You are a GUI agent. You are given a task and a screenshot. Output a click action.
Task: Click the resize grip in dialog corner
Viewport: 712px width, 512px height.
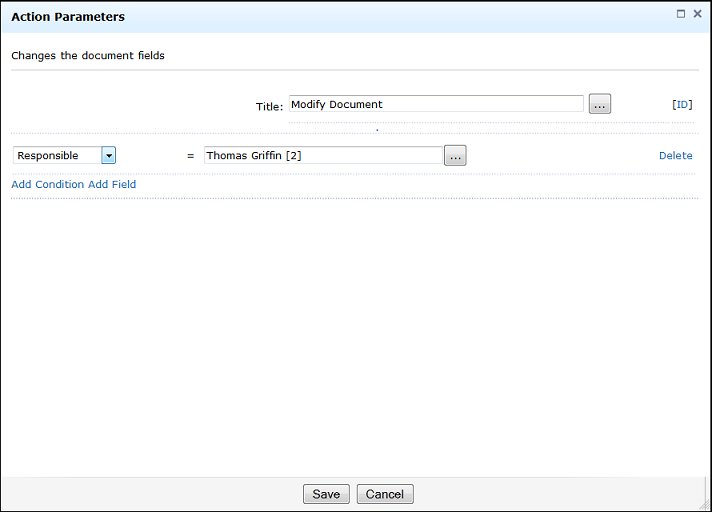706,505
